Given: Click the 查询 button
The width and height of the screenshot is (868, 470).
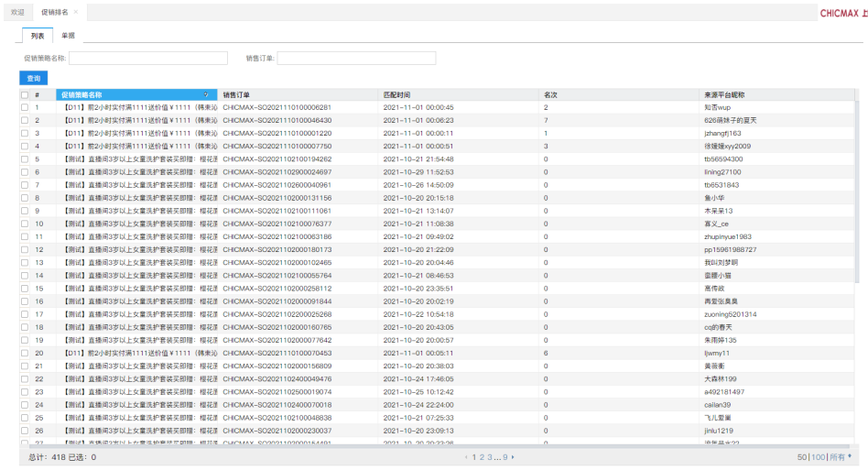Looking at the screenshot, I should [34, 78].
